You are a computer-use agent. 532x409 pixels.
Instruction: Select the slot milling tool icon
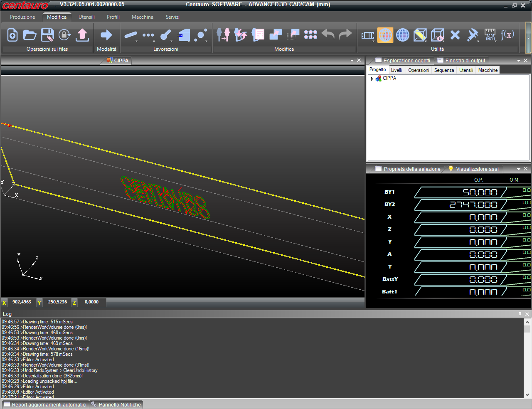point(166,35)
